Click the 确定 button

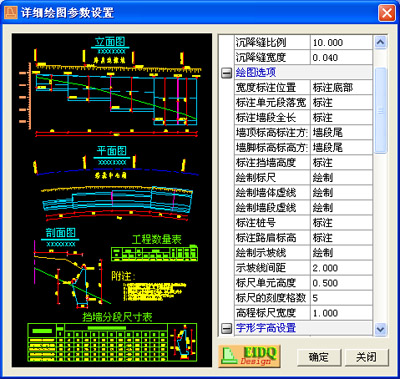coord(319,357)
